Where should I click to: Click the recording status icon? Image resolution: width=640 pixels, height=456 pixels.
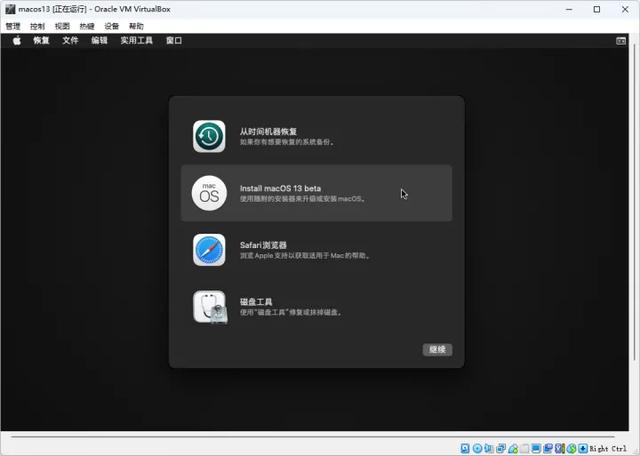pyautogui.click(x=548, y=449)
